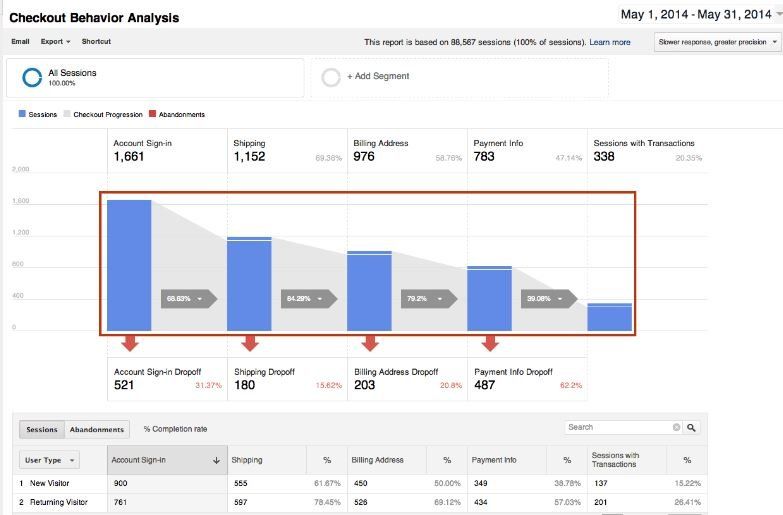Open the Learn more link

pos(610,42)
